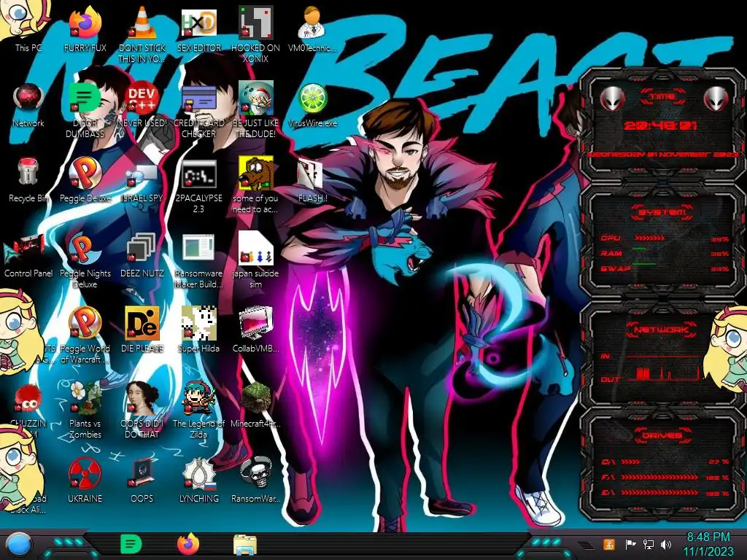Image resolution: width=747 pixels, height=560 pixels.
Task: Select the Dev-C++ NEVER USED shortcut
Action: (x=142, y=105)
